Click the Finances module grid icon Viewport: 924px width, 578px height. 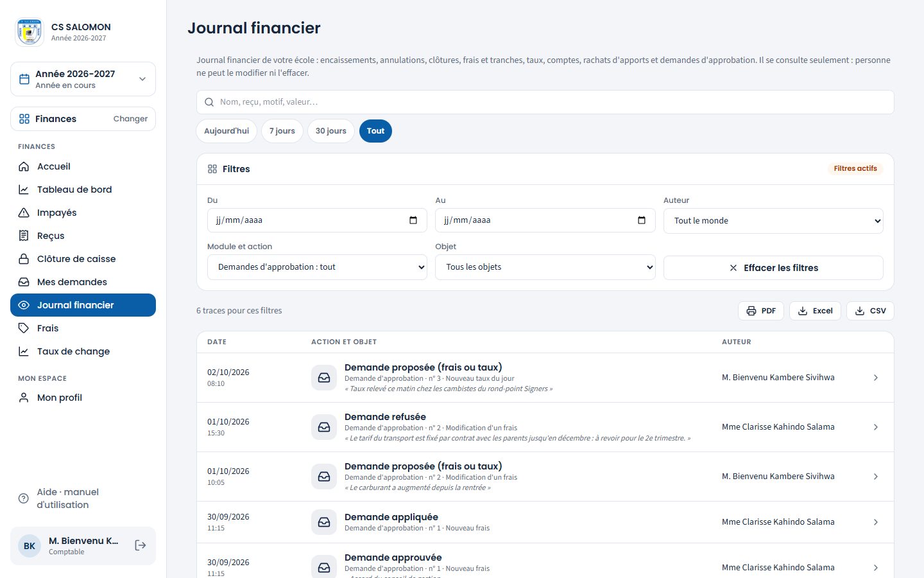pos(24,119)
